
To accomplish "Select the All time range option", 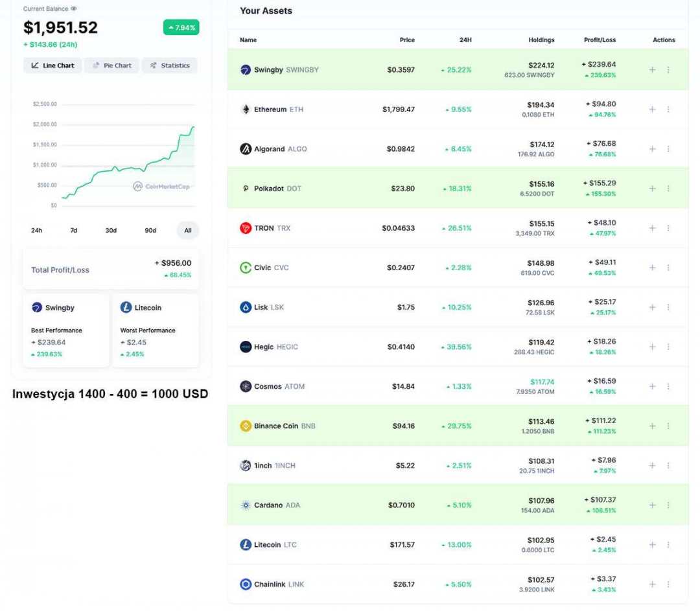I will coord(187,231).
